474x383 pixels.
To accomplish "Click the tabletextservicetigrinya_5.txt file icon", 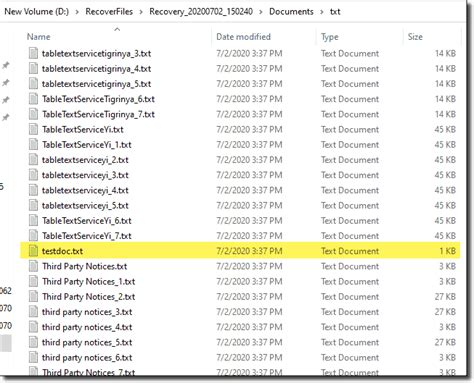I will pos(33,84).
